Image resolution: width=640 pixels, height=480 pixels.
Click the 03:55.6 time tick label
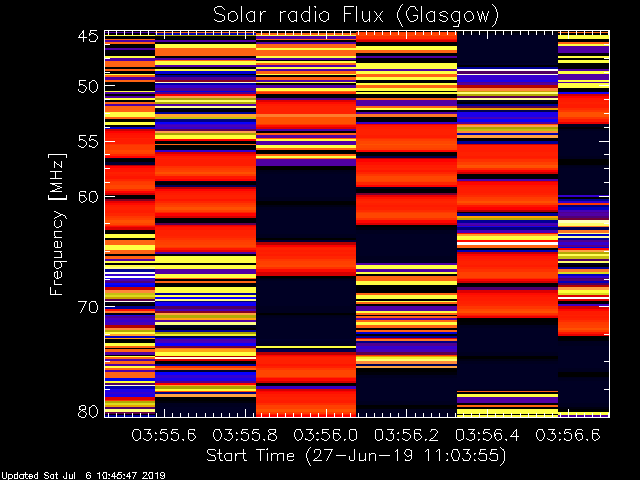[x=164, y=435]
